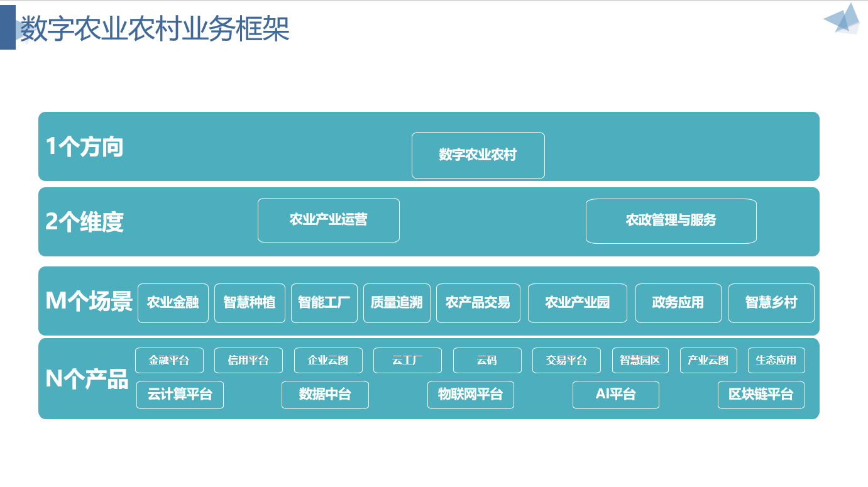Image resolution: width=868 pixels, height=487 pixels.
Task: Choose the AI平台 box
Action: point(616,395)
